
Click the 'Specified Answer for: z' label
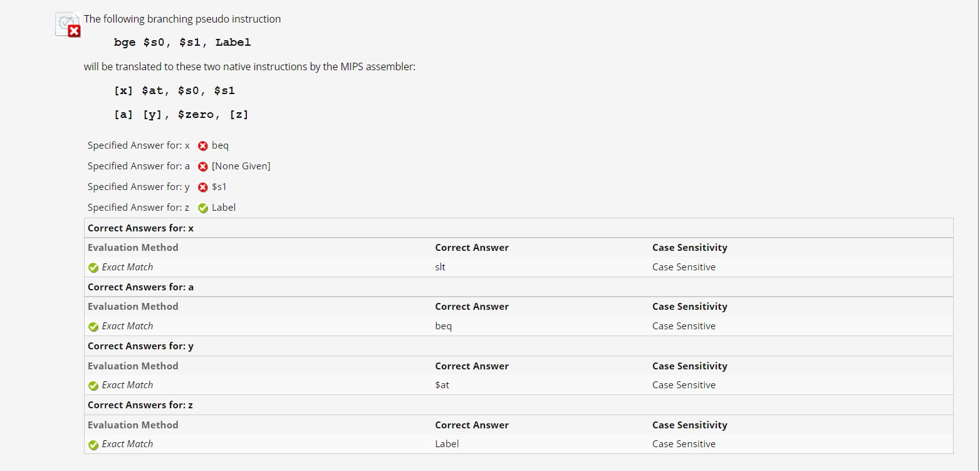coord(138,208)
